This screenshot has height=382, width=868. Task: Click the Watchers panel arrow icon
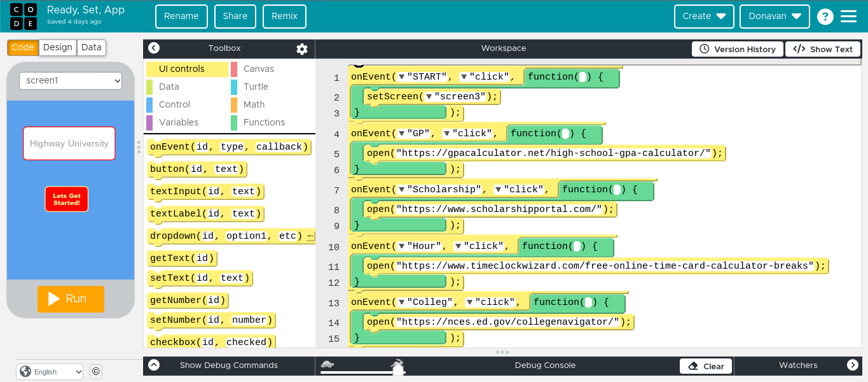point(853,365)
